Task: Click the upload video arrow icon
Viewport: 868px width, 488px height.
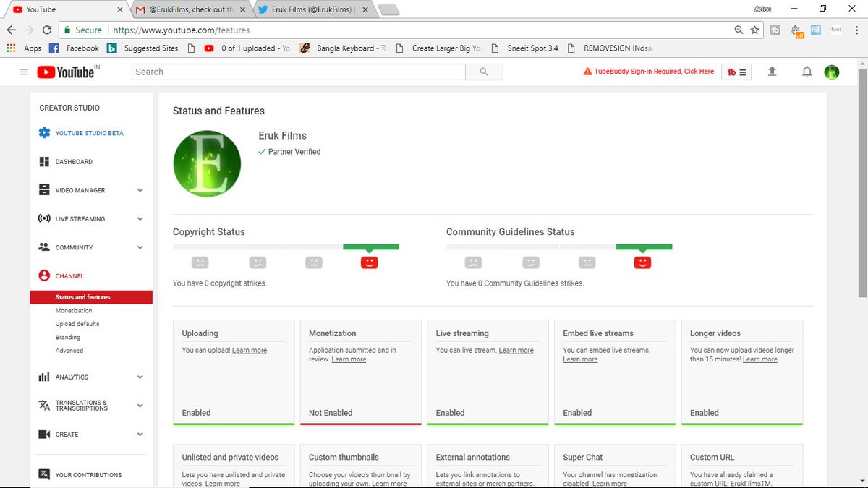Action: [x=772, y=72]
